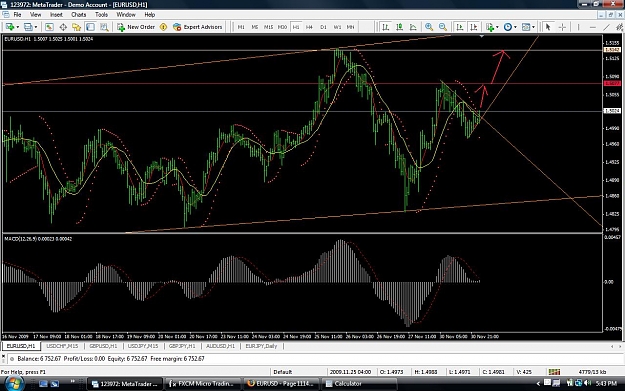Screen dimensions: 625x391
Task: Switch chart to M1 timeframe
Action: coord(241,27)
